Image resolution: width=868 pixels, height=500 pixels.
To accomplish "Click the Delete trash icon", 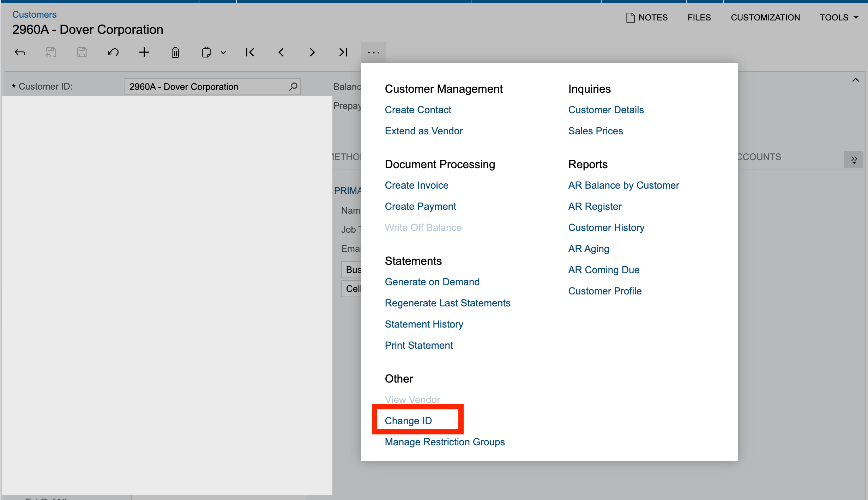I will [x=175, y=53].
